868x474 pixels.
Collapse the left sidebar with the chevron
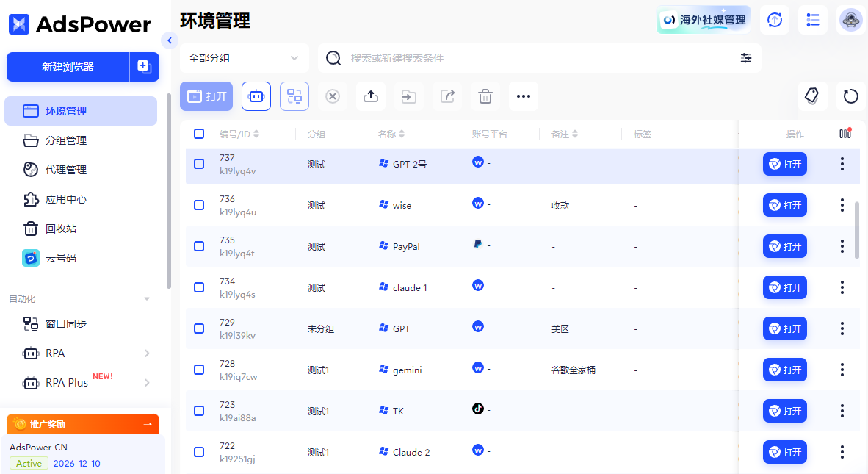tap(170, 40)
